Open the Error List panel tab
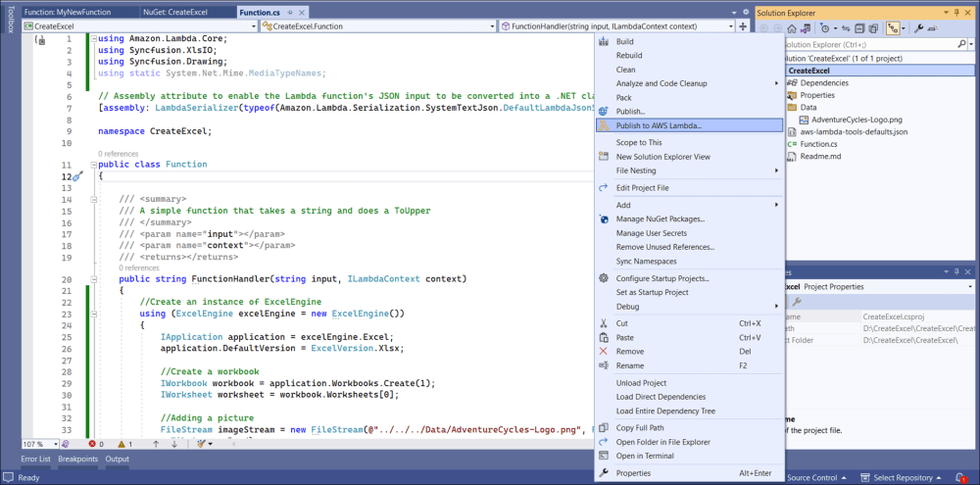This screenshot has height=485, width=980. tap(35, 459)
